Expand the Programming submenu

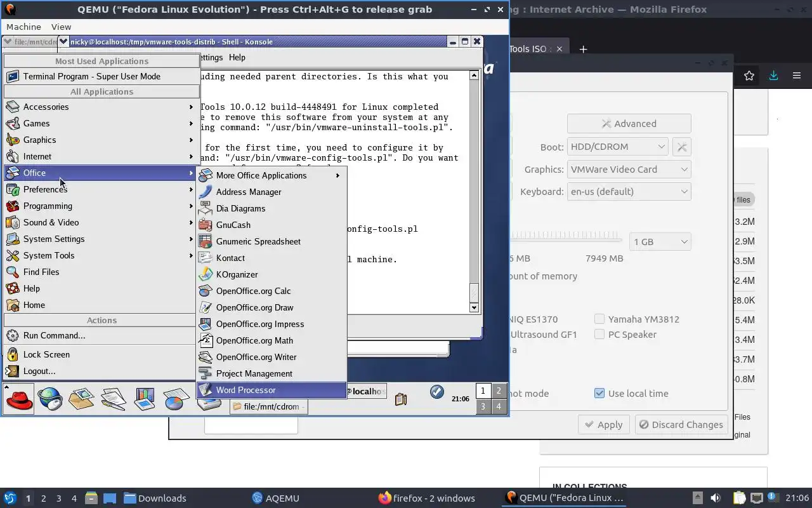coord(101,206)
